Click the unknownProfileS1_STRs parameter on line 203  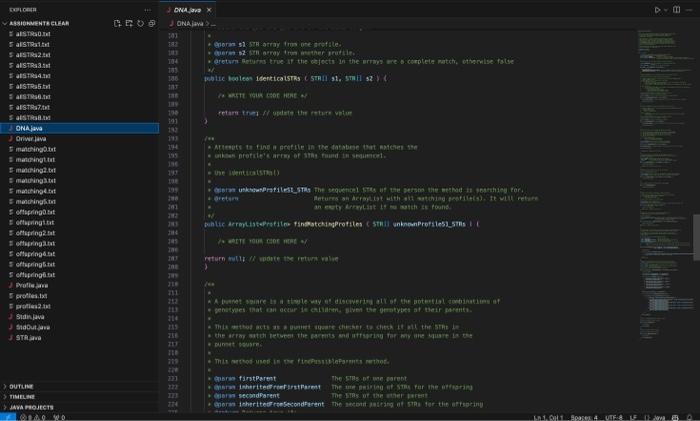pyautogui.click(x=429, y=224)
